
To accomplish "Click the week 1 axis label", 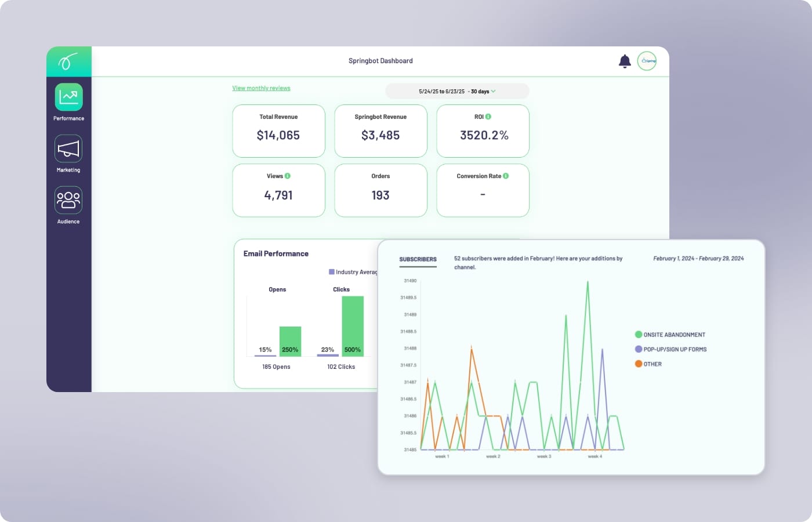I will pos(442,456).
